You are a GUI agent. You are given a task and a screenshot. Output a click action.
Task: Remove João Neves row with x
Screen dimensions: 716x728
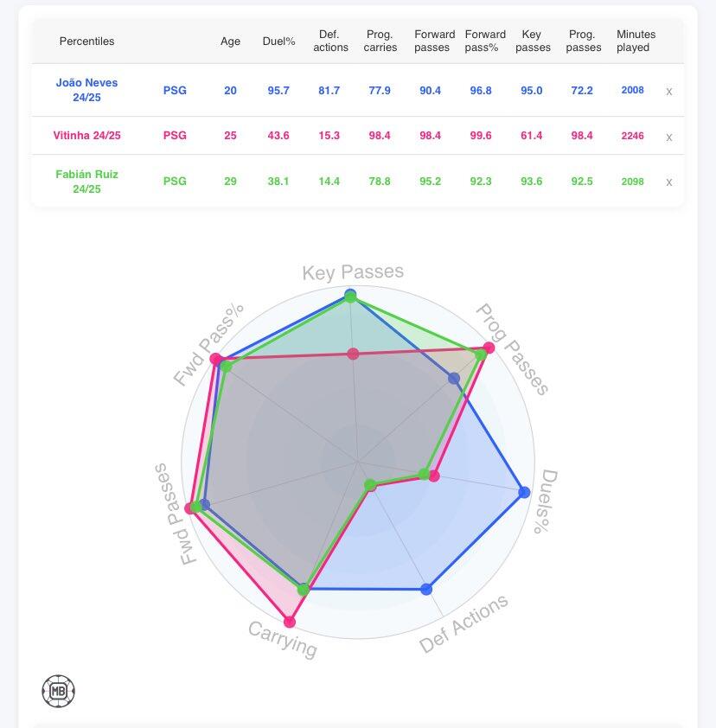[x=668, y=91]
